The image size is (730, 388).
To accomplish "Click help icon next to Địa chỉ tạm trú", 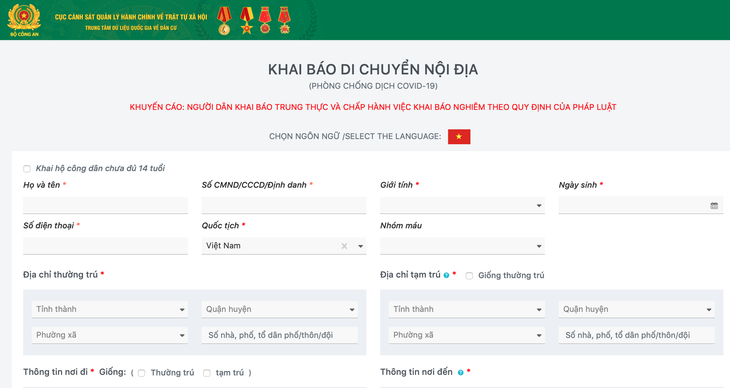I will tap(446, 275).
